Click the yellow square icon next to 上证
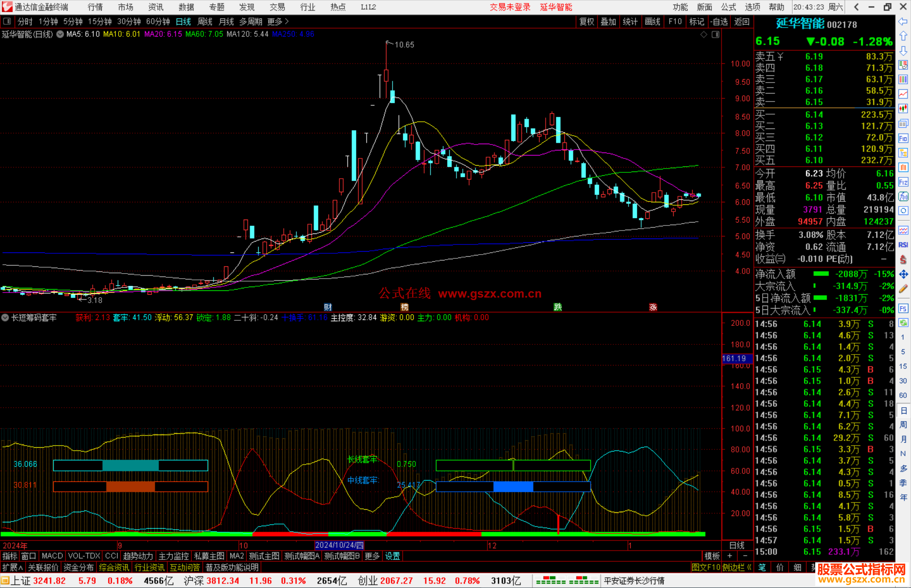Screen dimensions: 911x588 [5, 581]
